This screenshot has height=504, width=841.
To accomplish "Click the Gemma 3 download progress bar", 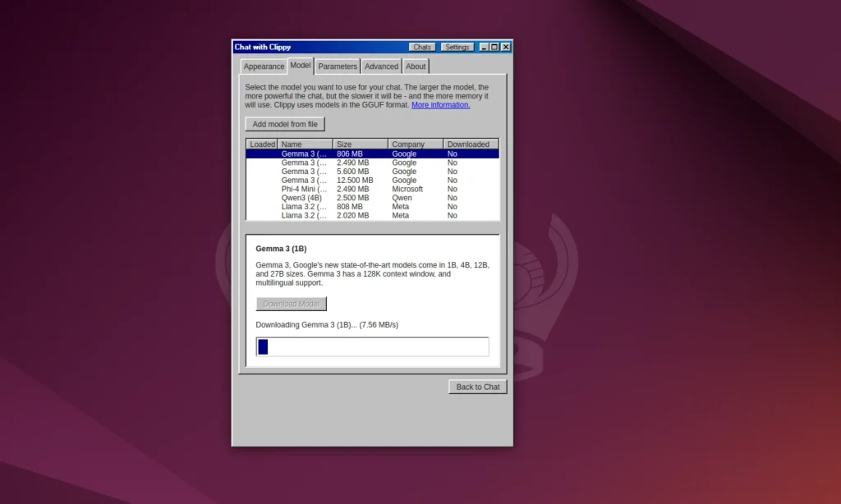I will (x=372, y=347).
